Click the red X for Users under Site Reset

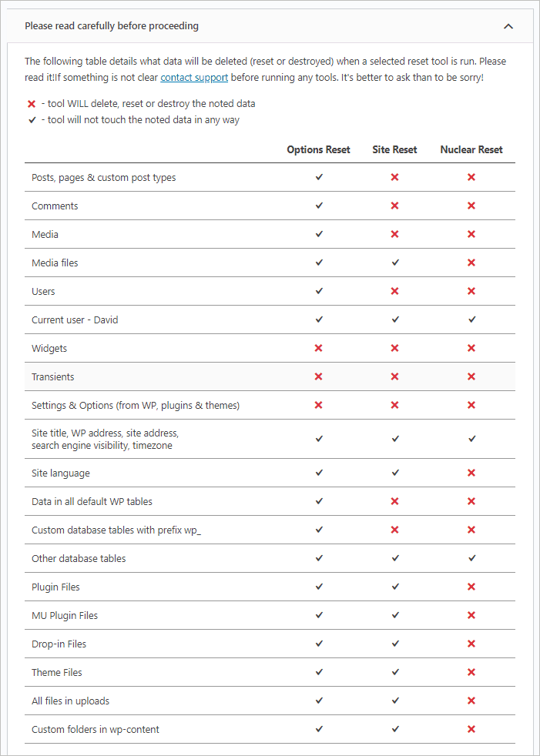(394, 291)
